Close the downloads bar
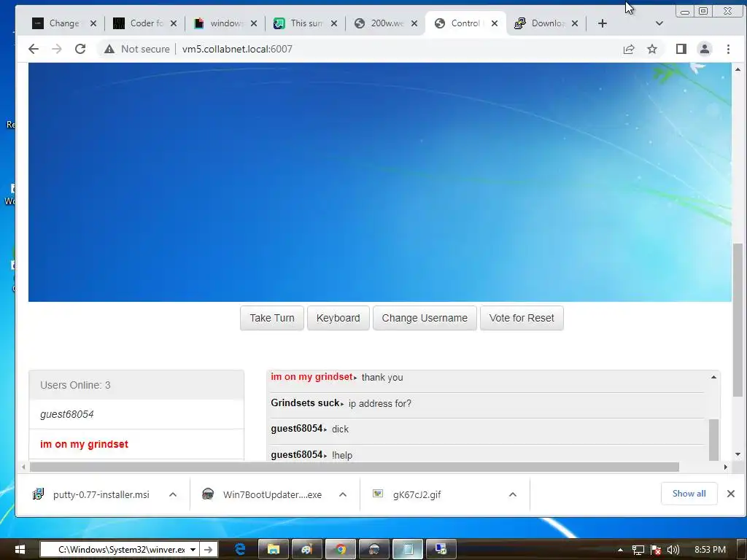This screenshot has height=560, width=747. tap(731, 494)
